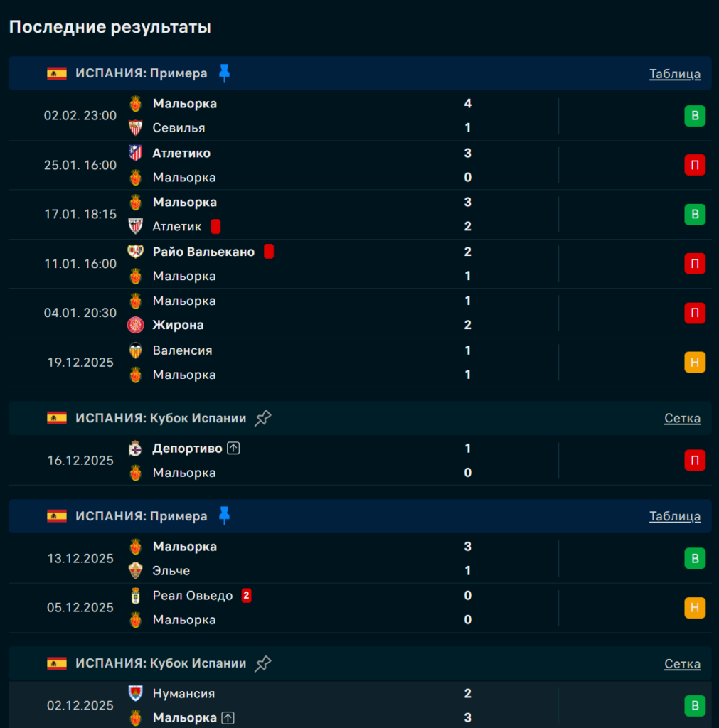Open Таблица link in second Примера header
The width and height of the screenshot is (719, 728).
coord(674,517)
